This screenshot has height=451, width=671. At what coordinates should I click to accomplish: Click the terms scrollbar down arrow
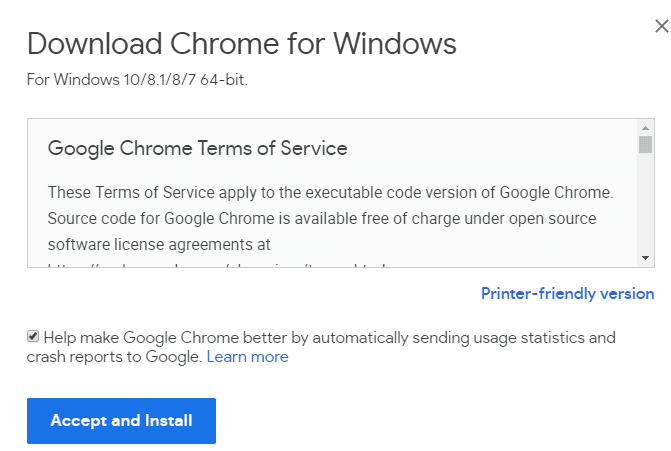(x=646, y=258)
